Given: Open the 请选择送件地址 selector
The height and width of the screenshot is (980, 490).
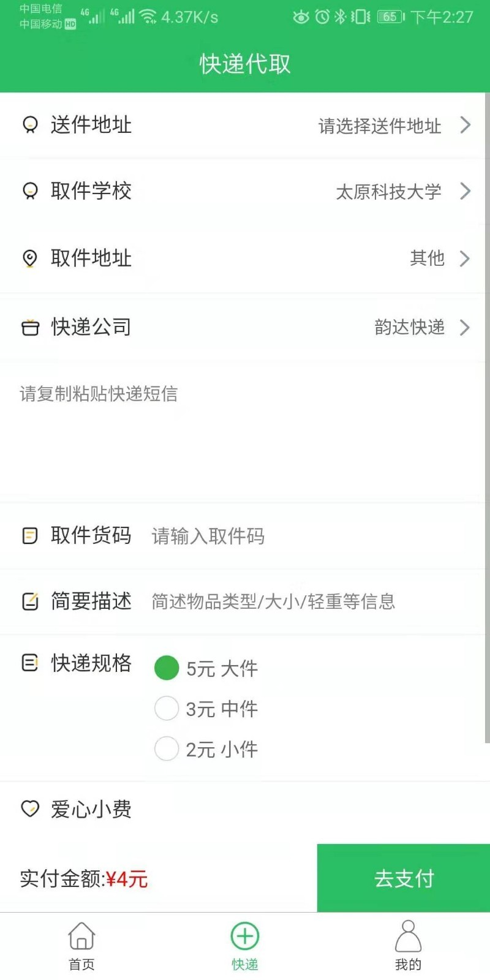Looking at the screenshot, I should (x=393, y=126).
